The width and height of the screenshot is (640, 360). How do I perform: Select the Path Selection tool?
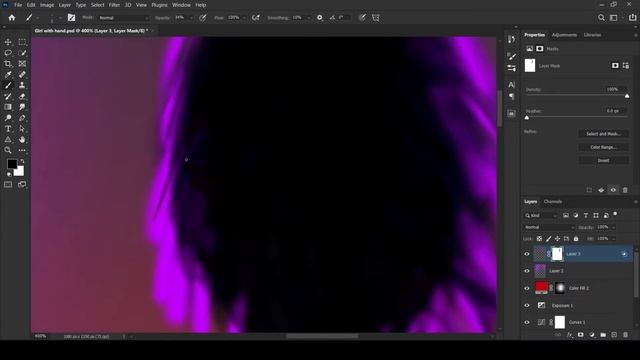click(22, 129)
